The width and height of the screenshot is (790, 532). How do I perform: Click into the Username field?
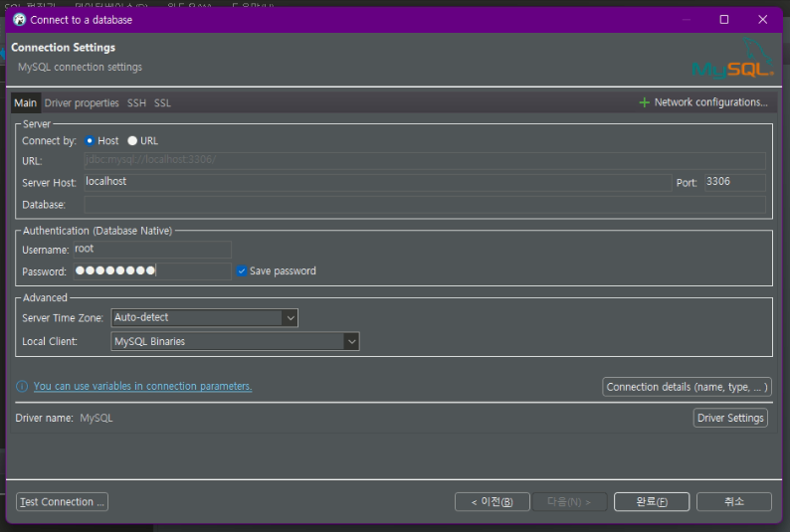point(152,250)
